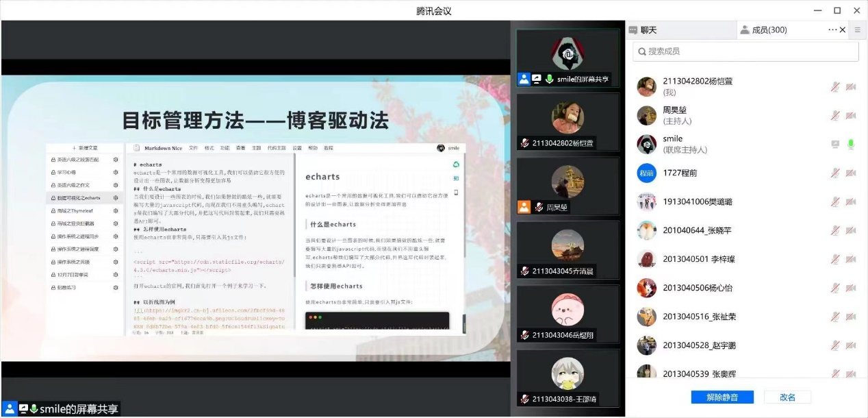Click the magnifier icon in the member search box
868x418 pixels.
point(641,51)
